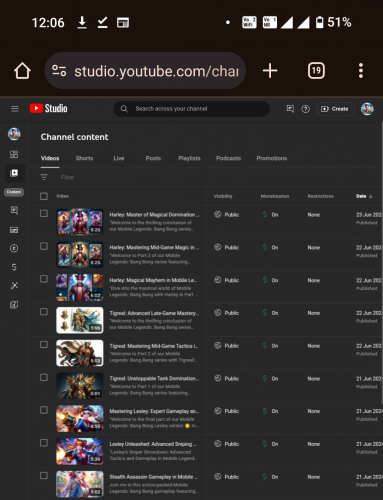Image resolution: width=383 pixels, height=500 pixels.
Task: Switch to the Shorts tab
Action: point(84,158)
